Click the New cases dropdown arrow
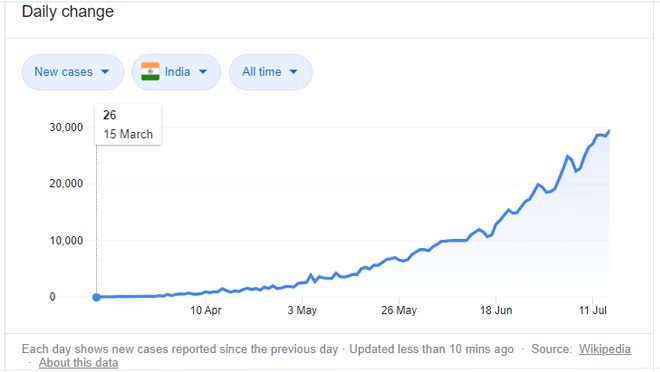Image resolution: width=660 pixels, height=372 pixels. [x=105, y=72]
